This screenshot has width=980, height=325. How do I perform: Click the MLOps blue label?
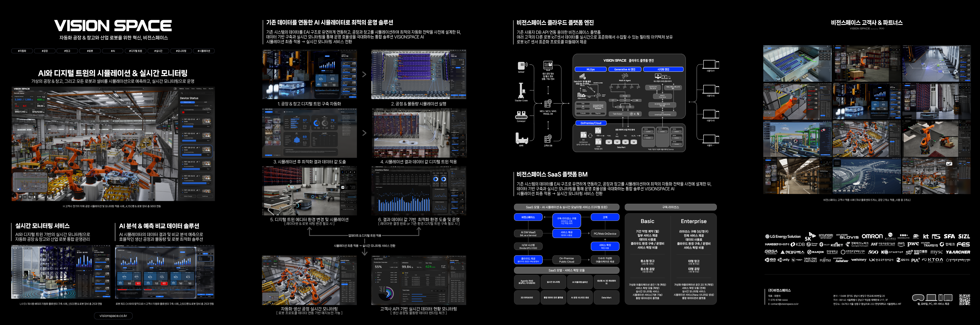591,69
